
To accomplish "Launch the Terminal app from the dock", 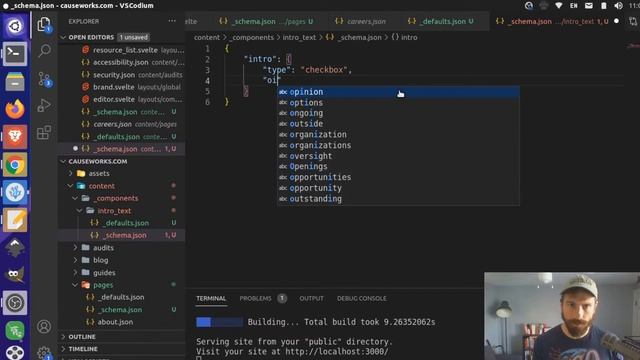I will click(x=15, y=53).
